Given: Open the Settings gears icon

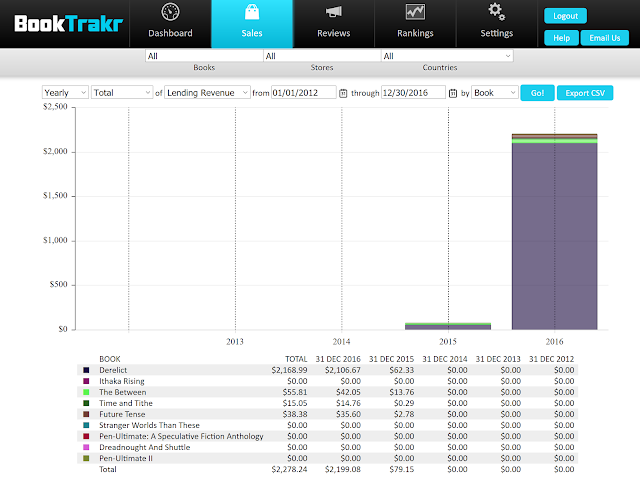Looking at the screenshot, I should (x=497, y=11).
